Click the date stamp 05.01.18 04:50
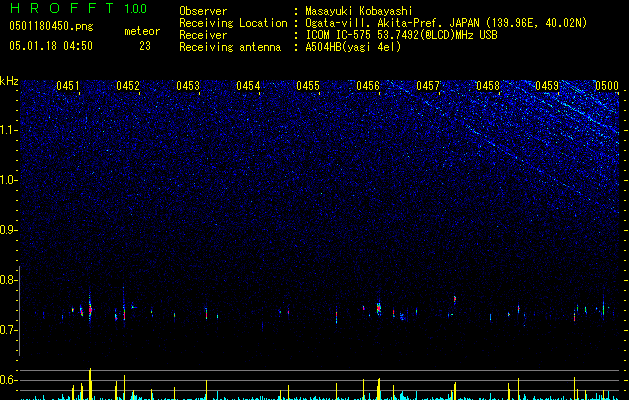The height and width of the screenshot is (400, 629). tap(51, 46)
